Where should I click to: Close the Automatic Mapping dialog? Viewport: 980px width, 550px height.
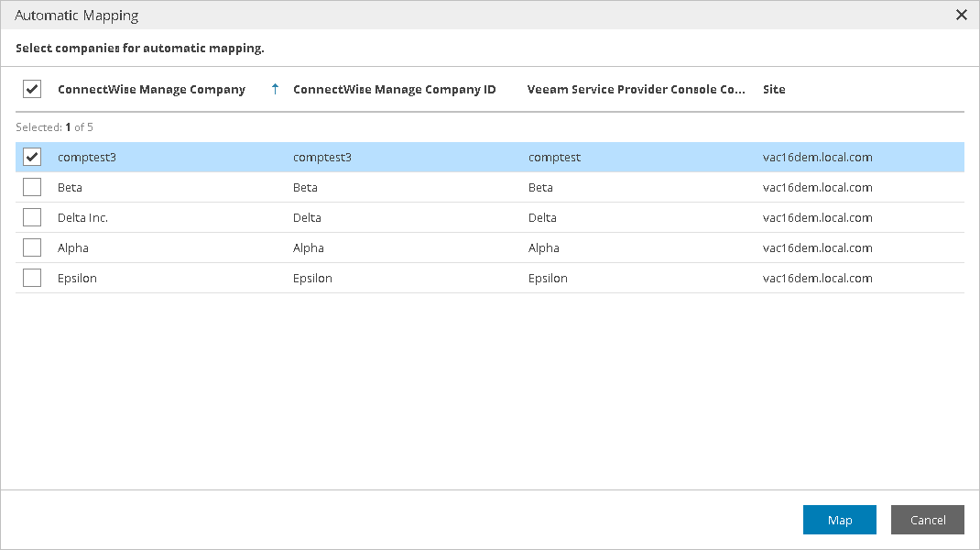tap(961, 15)
